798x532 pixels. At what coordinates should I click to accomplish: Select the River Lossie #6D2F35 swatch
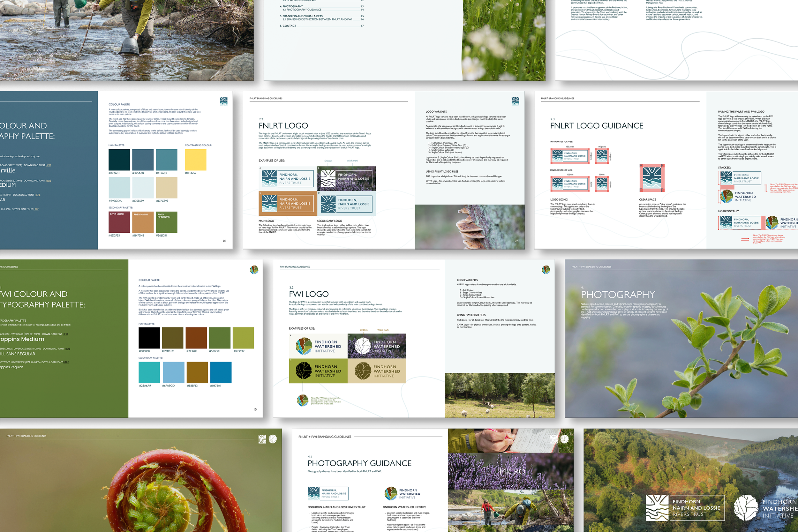(119, 222)
